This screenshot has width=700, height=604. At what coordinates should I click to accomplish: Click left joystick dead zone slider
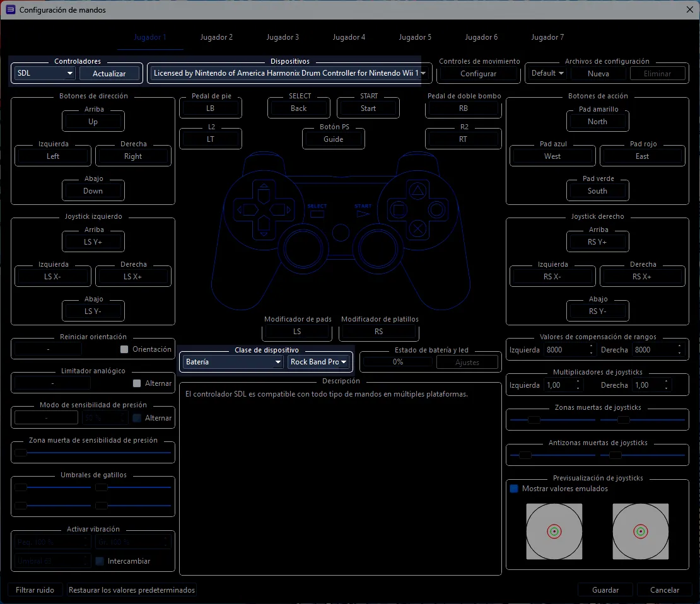[552, 420]
